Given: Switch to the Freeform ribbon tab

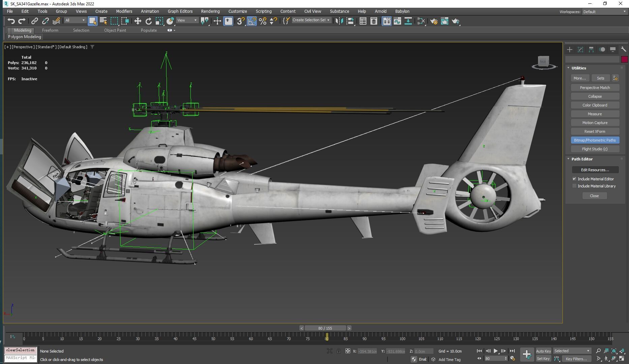Looking at the screenshot, I should click(x=50, y=30).
